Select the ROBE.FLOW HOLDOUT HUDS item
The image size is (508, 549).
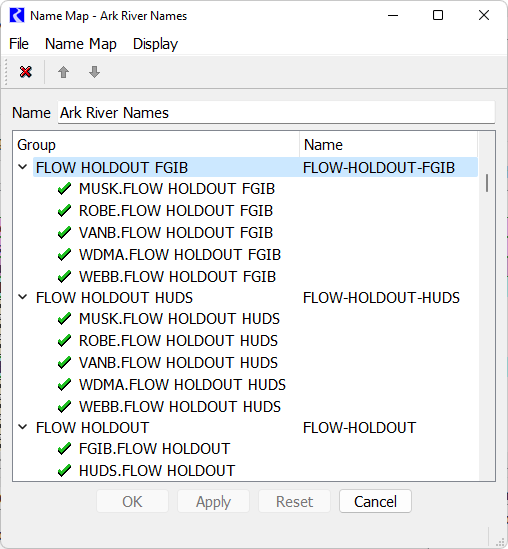[178, 341]
